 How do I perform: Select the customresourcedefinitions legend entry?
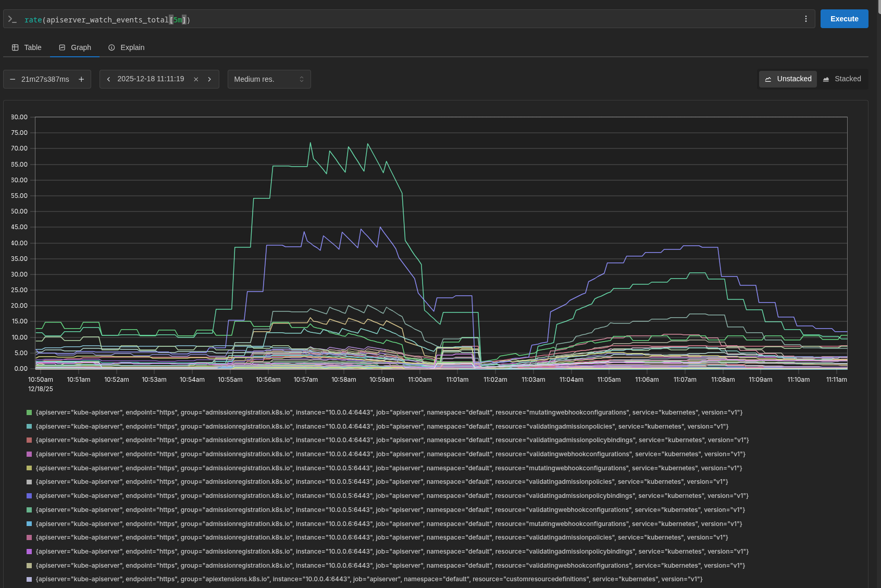tap(369, 579)
